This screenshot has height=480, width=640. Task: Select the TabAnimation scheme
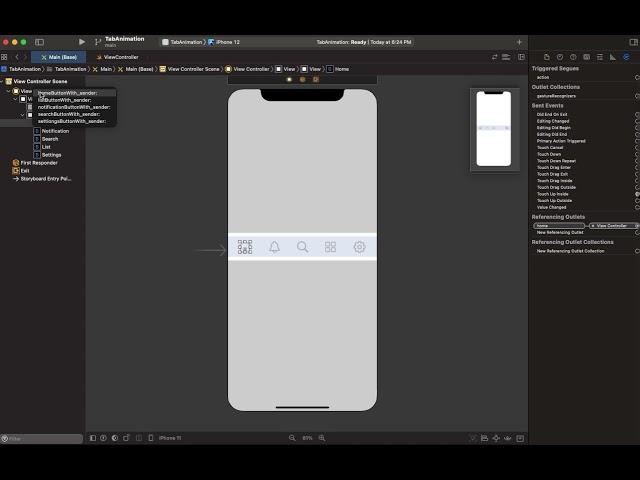[x=182, y=42]
